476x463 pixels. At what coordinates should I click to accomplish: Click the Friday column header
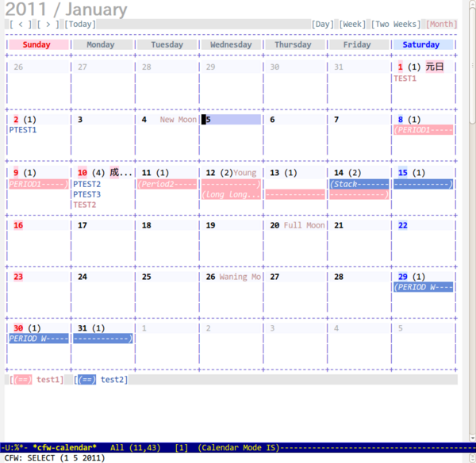click(x=359, y=44)
